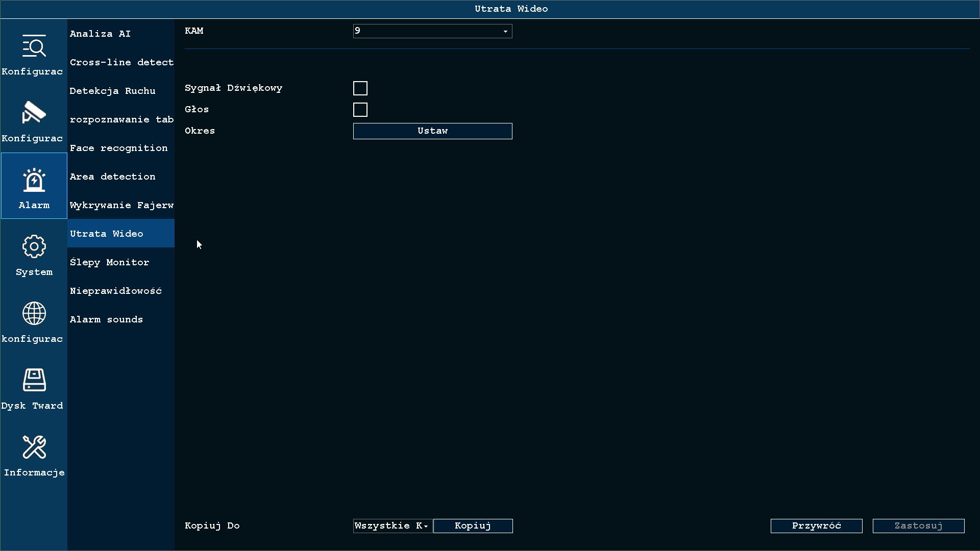
Task: Click Przywróć to restore defaults
Action: [816, 526]
